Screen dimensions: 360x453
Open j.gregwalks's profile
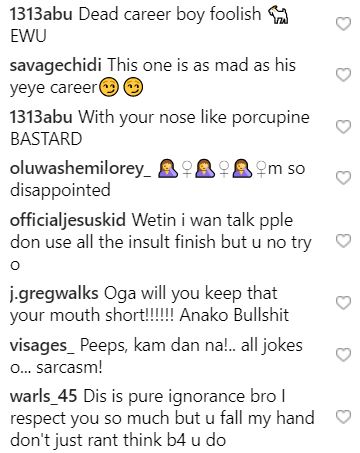pyautogui.click(x=54, y=294)
